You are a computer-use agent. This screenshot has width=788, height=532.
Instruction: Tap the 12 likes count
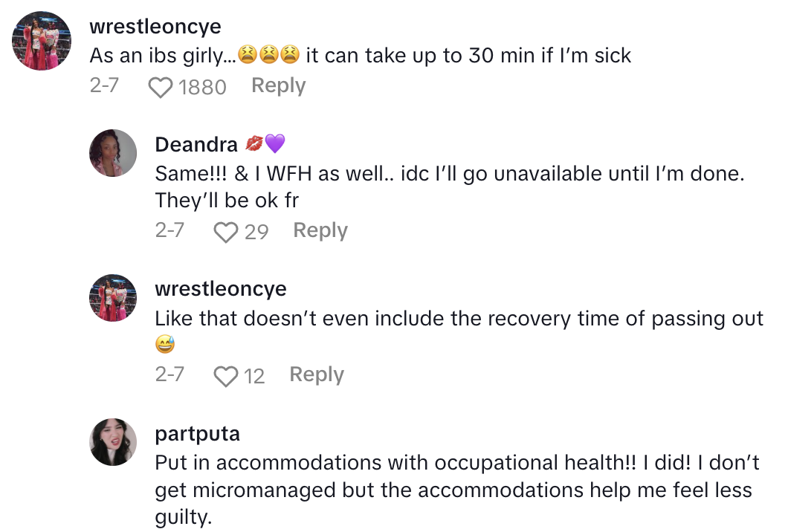tap(254, 377)
